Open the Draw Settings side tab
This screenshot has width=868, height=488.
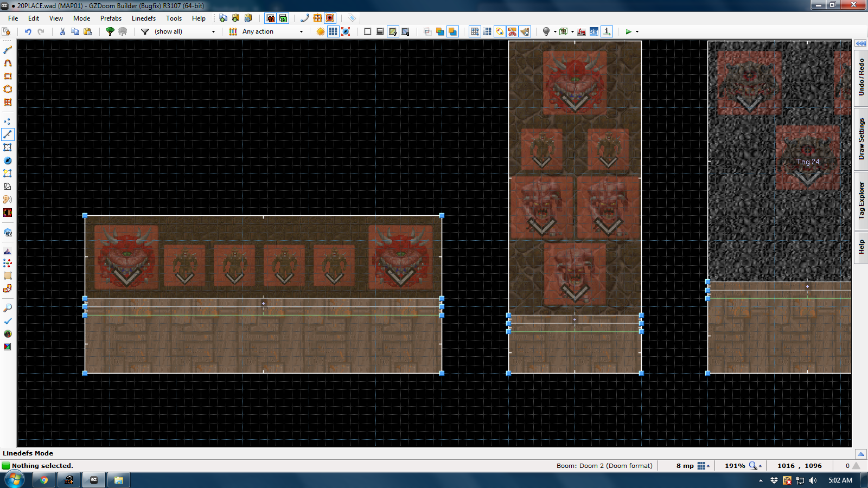[x=861, y=139]
